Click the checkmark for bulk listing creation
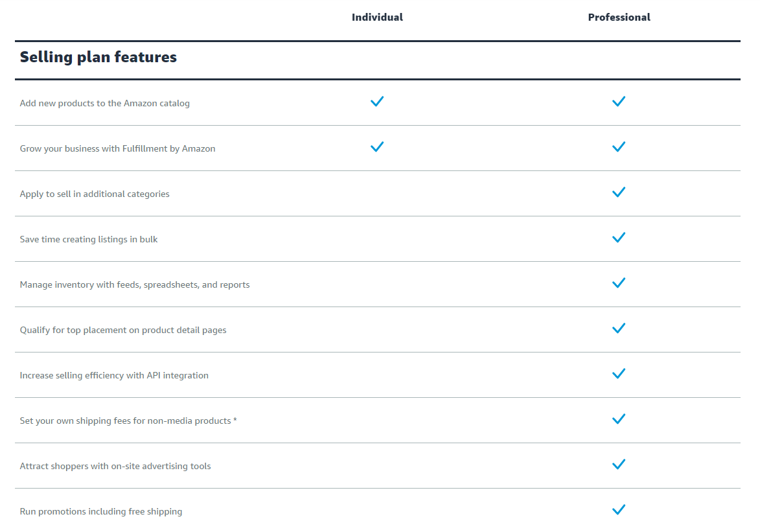 click(x=619, y=237)
